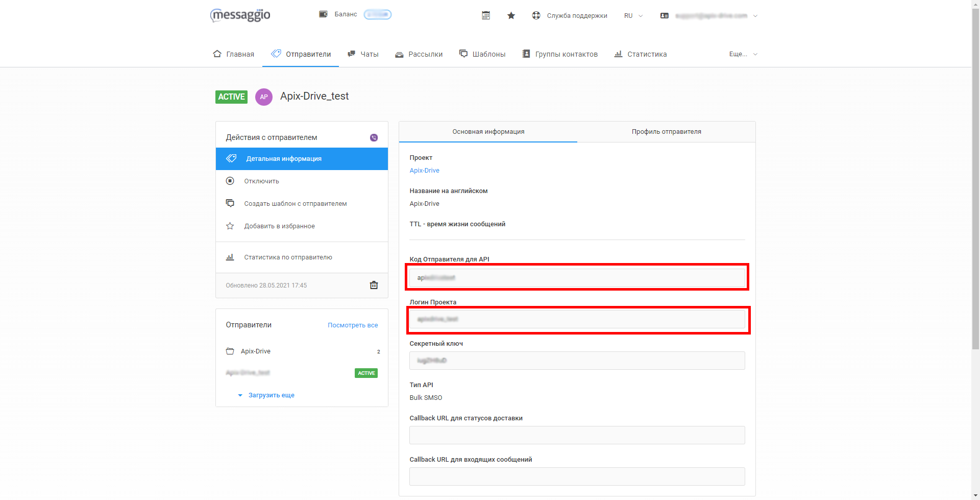The height and width of the screenshot is (500, 980).
Task: Open Статистика menu item
Action: coord(641,54)
